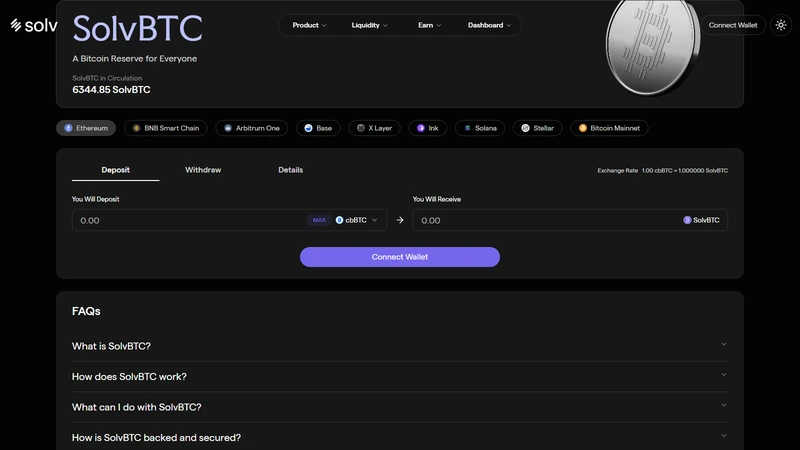
Task: Select the Stellar network chip
Action: [537, 128]
